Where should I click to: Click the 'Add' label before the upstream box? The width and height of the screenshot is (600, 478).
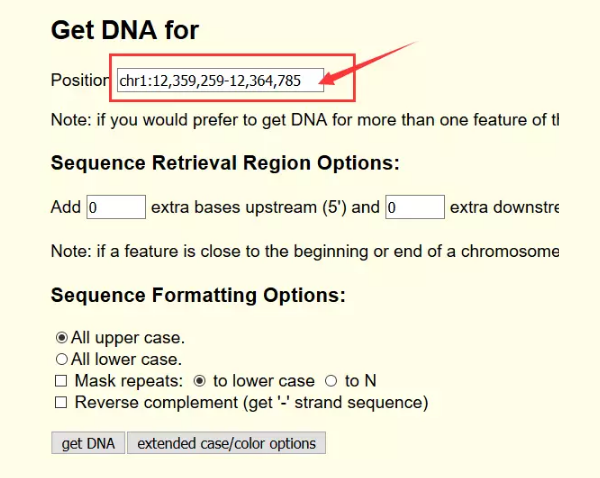[x=66, y=208]
